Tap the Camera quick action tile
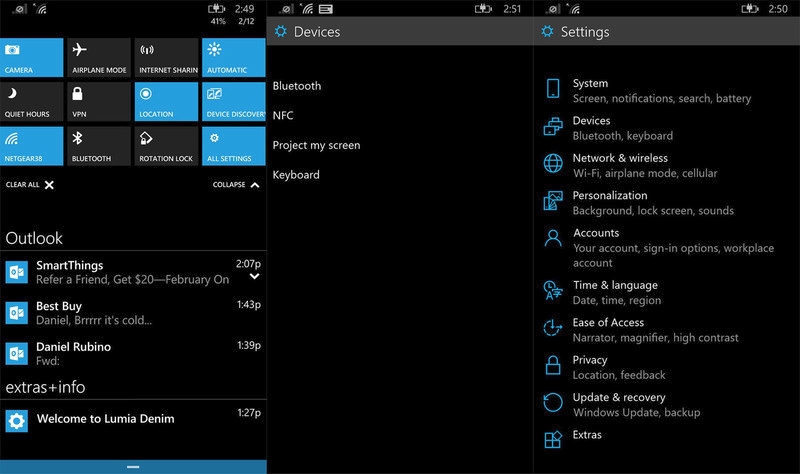The width and height of the screenshot is (800, 474). tap(32, 58)
